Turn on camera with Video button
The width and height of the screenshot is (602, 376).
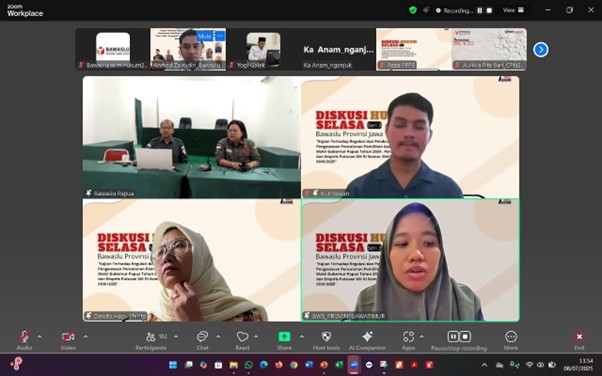(68, 340)
